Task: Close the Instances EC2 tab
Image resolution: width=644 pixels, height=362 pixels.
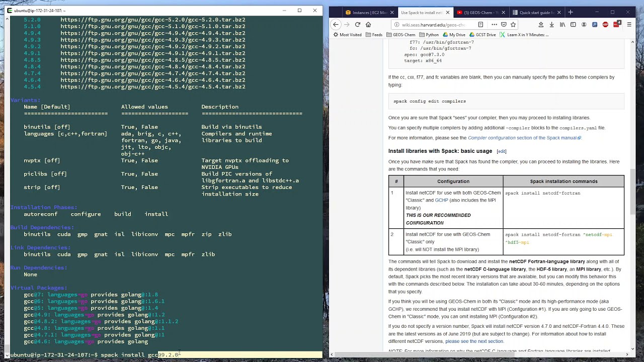Action: 391,13
